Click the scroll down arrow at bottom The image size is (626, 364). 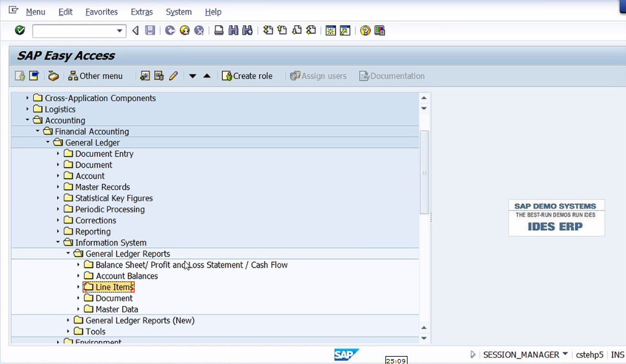pos(424,338)
